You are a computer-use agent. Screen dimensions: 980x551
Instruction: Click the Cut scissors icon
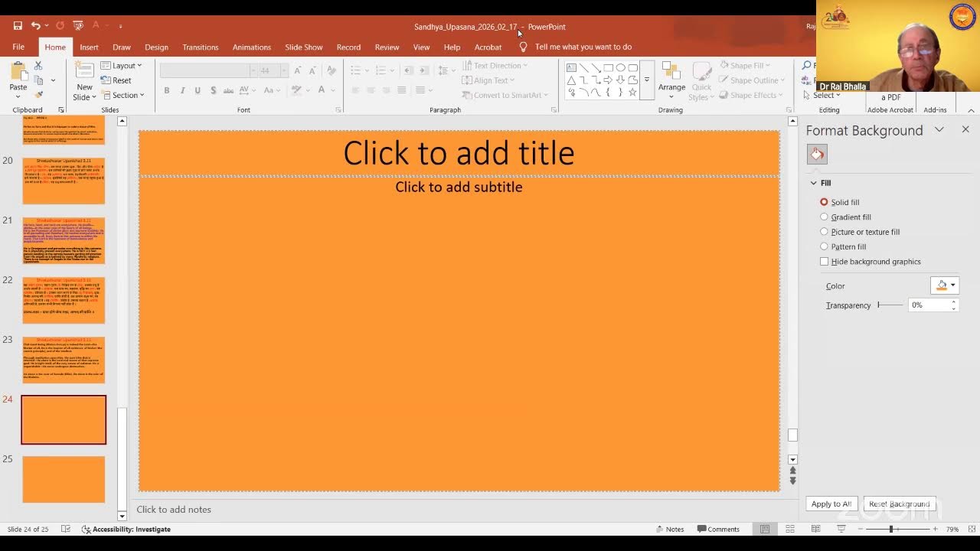coord(38,66)
